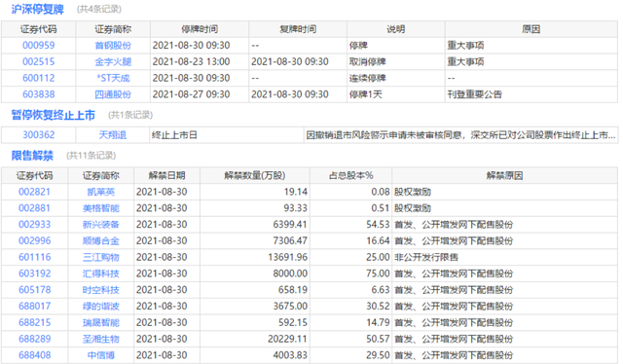Click the 原因 column header

click(x=531, y=29)
